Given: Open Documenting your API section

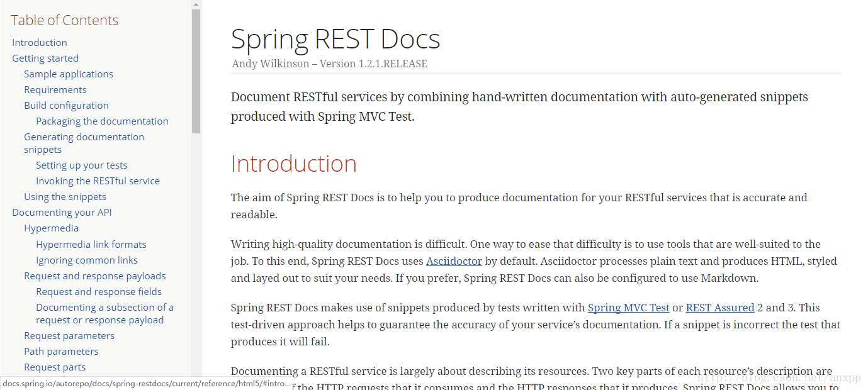Looking at the screenshot, I should coord(62,213).
